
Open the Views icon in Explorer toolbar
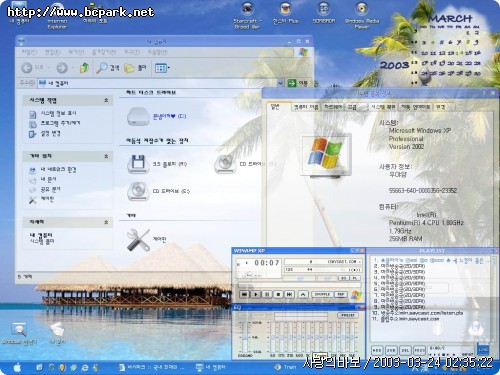tap(161, 68)
